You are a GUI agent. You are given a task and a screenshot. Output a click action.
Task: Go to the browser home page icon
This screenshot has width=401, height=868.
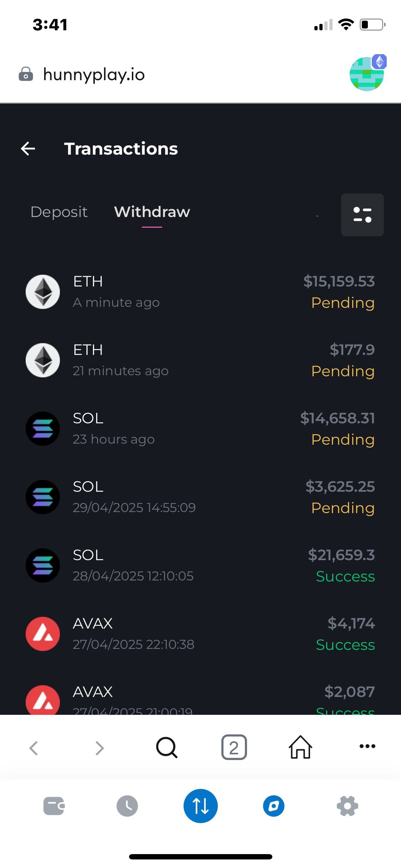point(300,747)
